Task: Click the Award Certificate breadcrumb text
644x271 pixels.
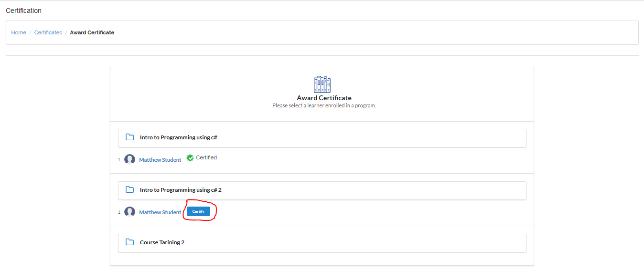Action: pos(92,32)
